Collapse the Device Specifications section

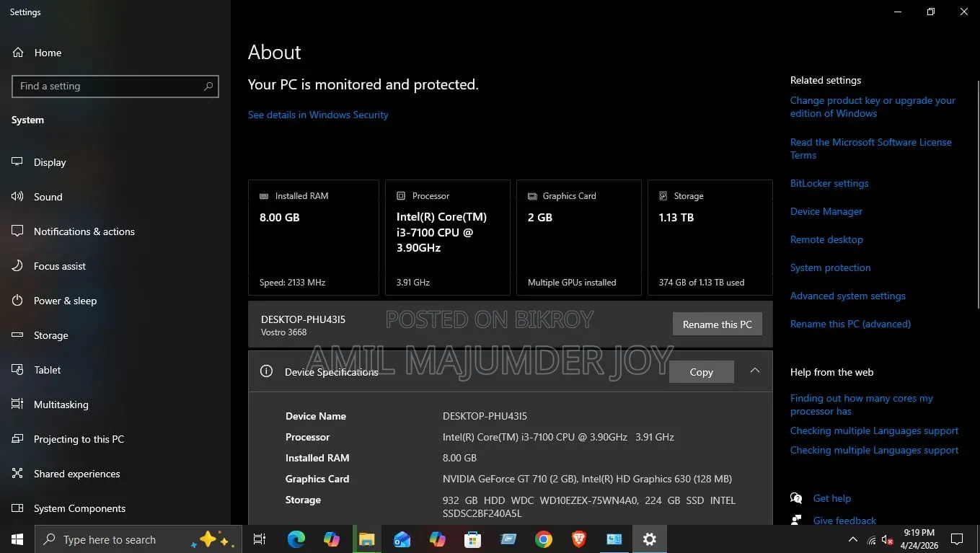pos(755,371)
